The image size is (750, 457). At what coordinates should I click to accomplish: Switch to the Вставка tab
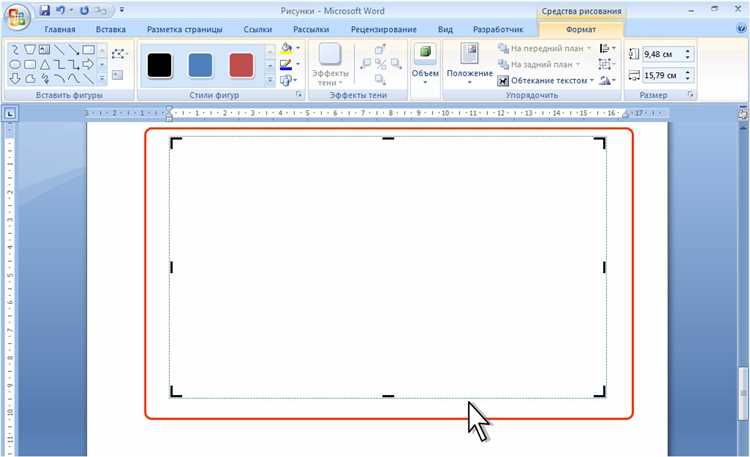[x=110, y=29]
